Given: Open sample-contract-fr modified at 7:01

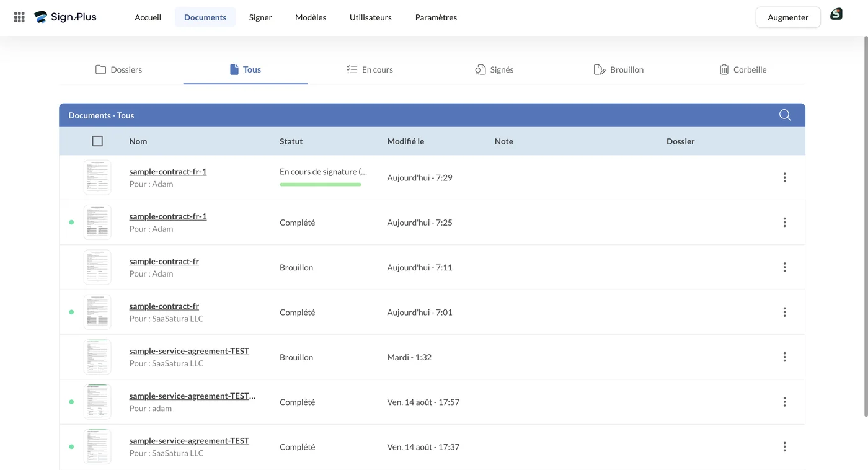Looking at the screenshot, I should tap(164, 306).
